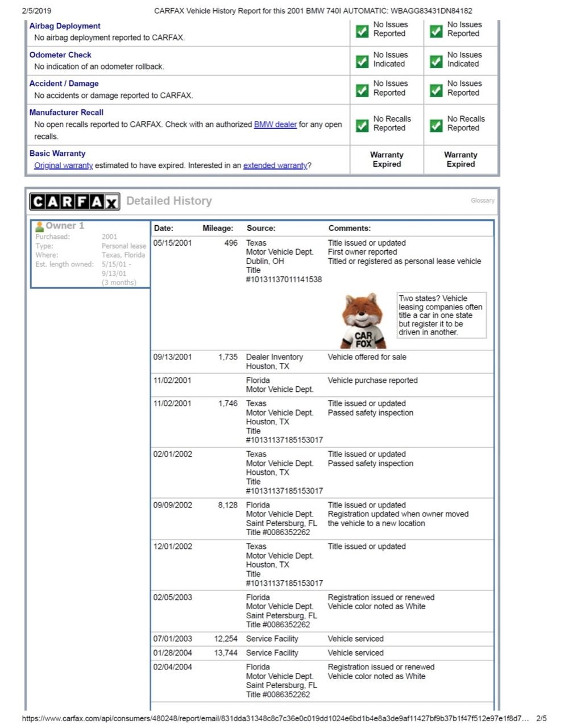This screenshot has height=728, width=564.
Task: Click the mileage value 1,735
Action: 228,357
